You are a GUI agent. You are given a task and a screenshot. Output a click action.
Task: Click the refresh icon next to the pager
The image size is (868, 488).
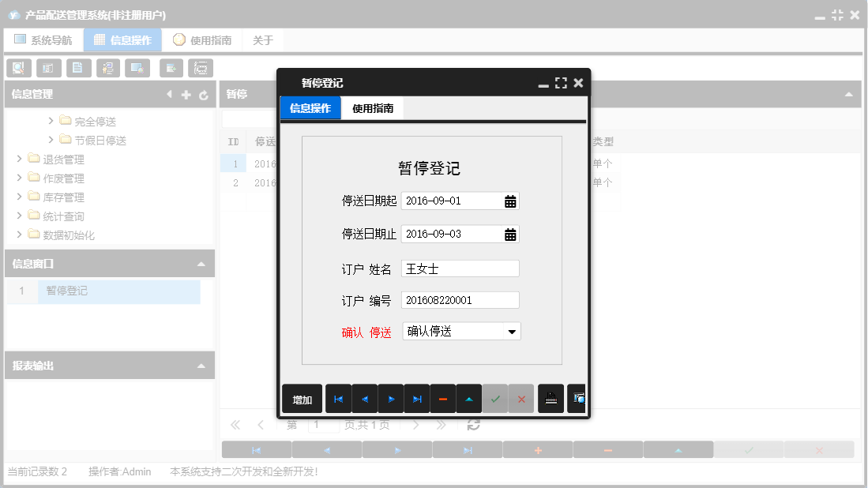[x=472, y=424]
